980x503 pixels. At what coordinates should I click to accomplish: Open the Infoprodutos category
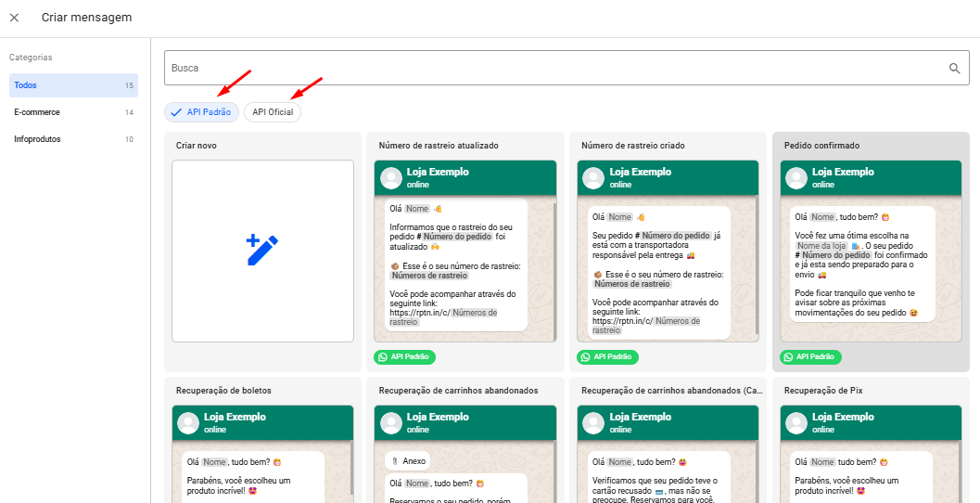(x=73, y=139)
